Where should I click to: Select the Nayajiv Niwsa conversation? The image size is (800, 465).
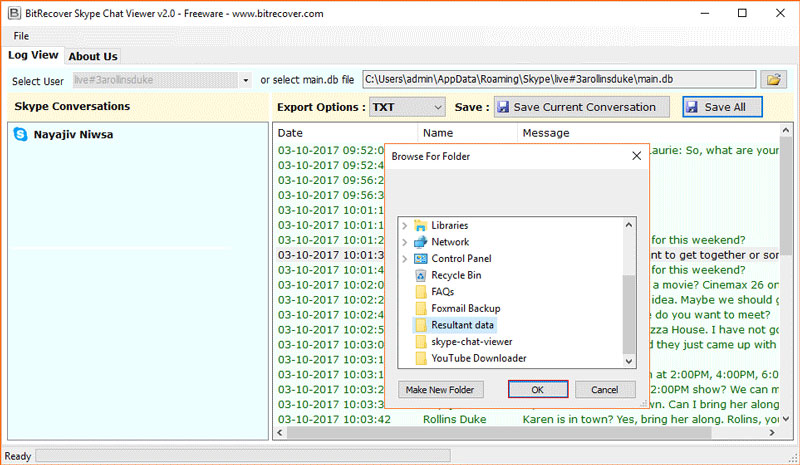(73, 135)
